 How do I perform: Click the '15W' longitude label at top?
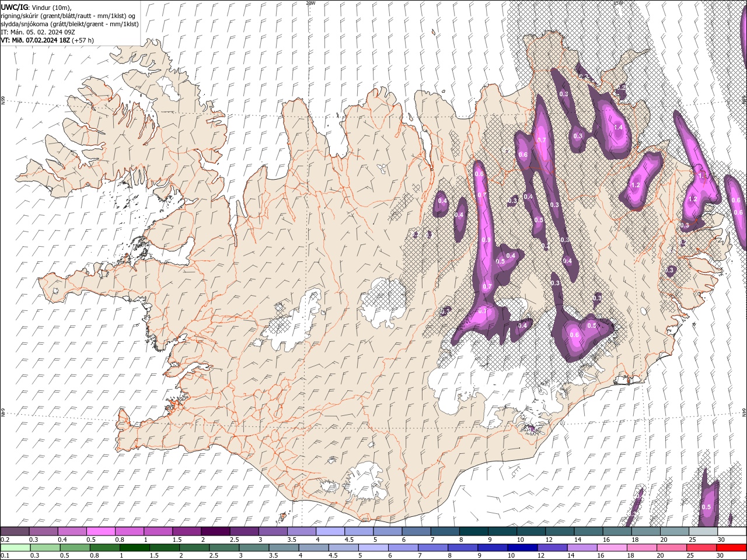(618, 3)
